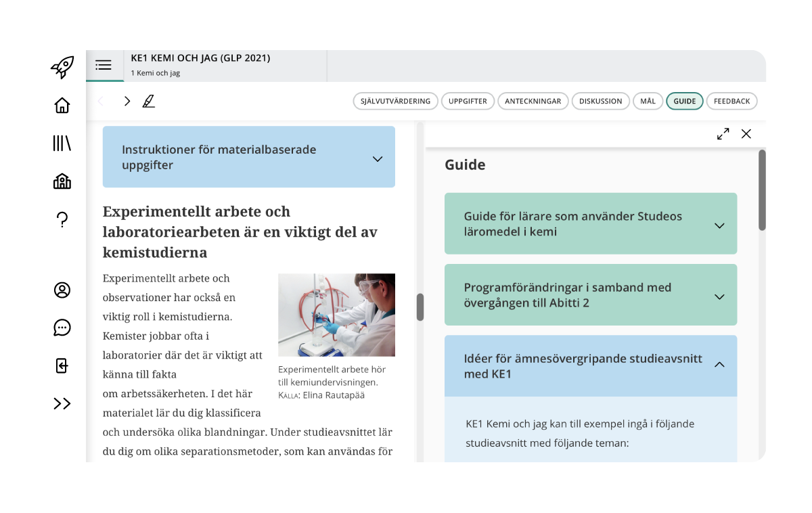812x513 pixels.
Task: Open the Feedback panel button
Action: click(x=731, y=101)
